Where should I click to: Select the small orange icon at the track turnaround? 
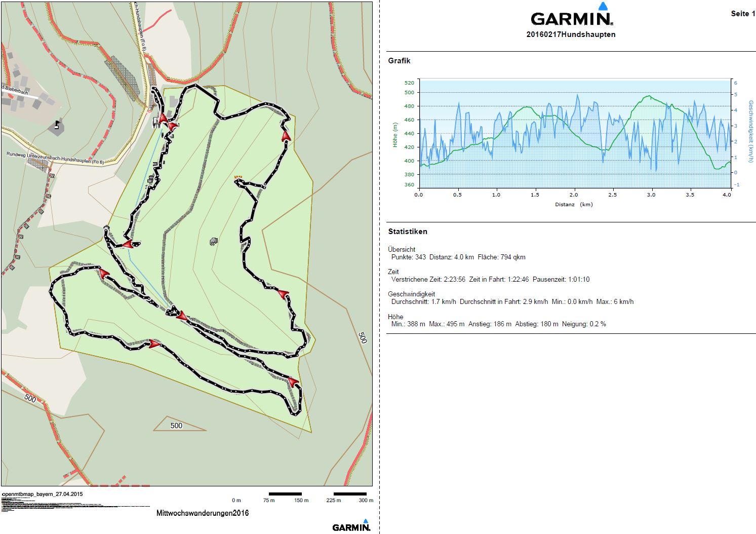point(238,178)
